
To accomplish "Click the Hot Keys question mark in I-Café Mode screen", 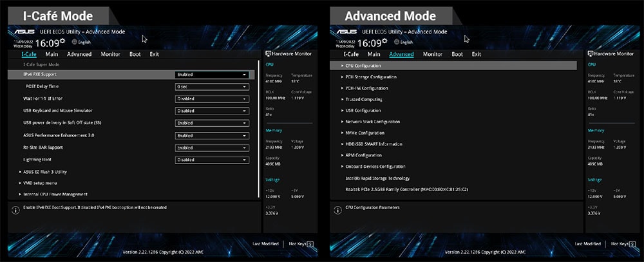I will coord(310,245).
